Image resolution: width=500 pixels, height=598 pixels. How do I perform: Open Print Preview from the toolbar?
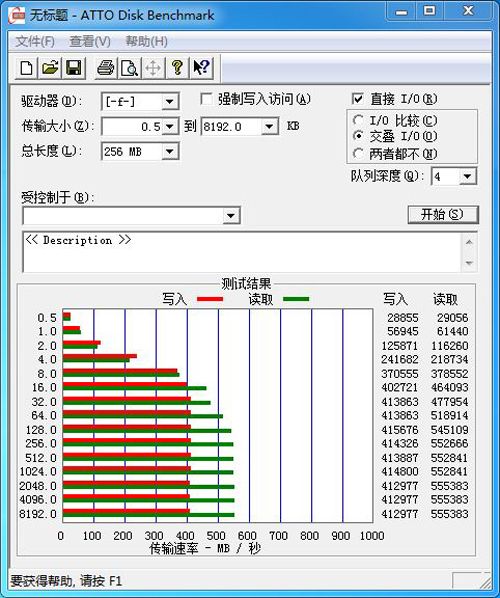[x=129, y=68]
